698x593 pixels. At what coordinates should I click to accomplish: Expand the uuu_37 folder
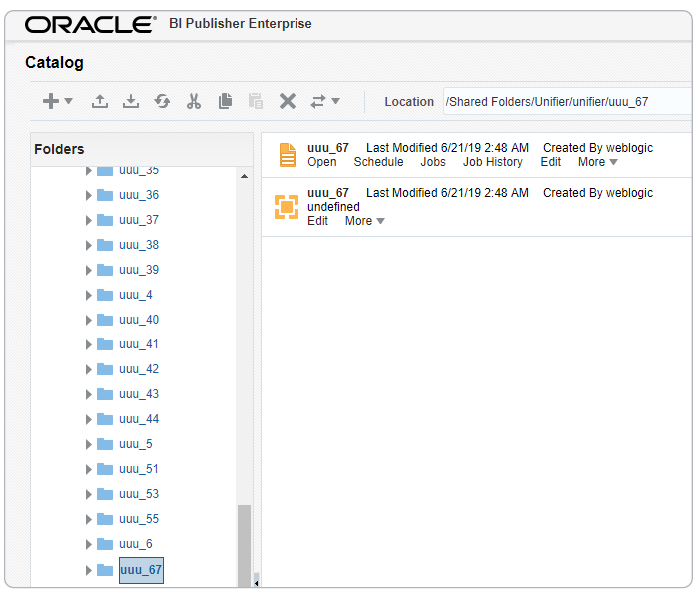(89, 220)
